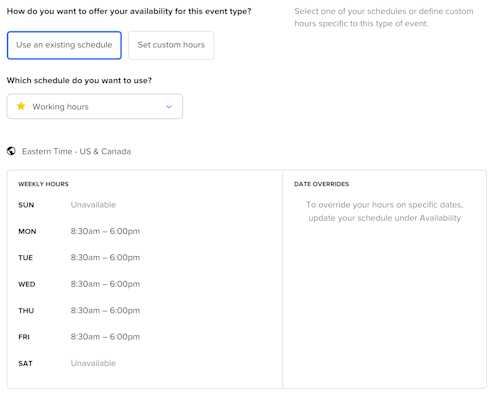Click Unavailable text in the SAT row

(x=93, y=363)
